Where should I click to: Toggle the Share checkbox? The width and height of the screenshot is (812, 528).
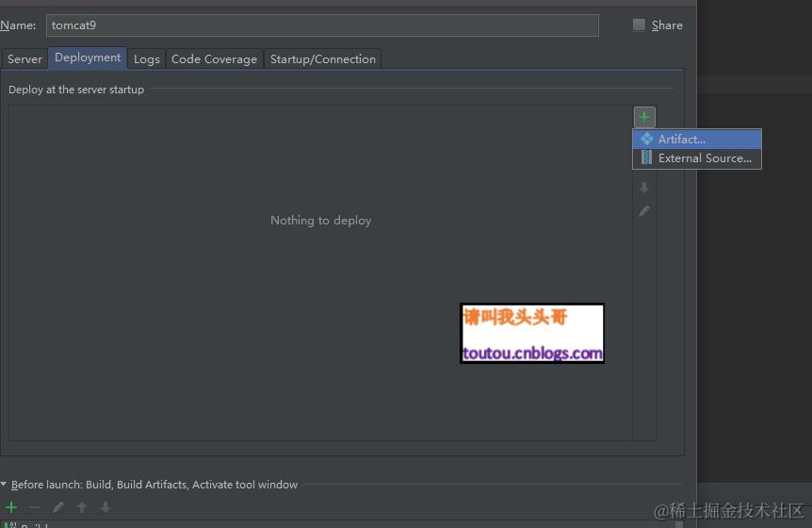point(639,25)
